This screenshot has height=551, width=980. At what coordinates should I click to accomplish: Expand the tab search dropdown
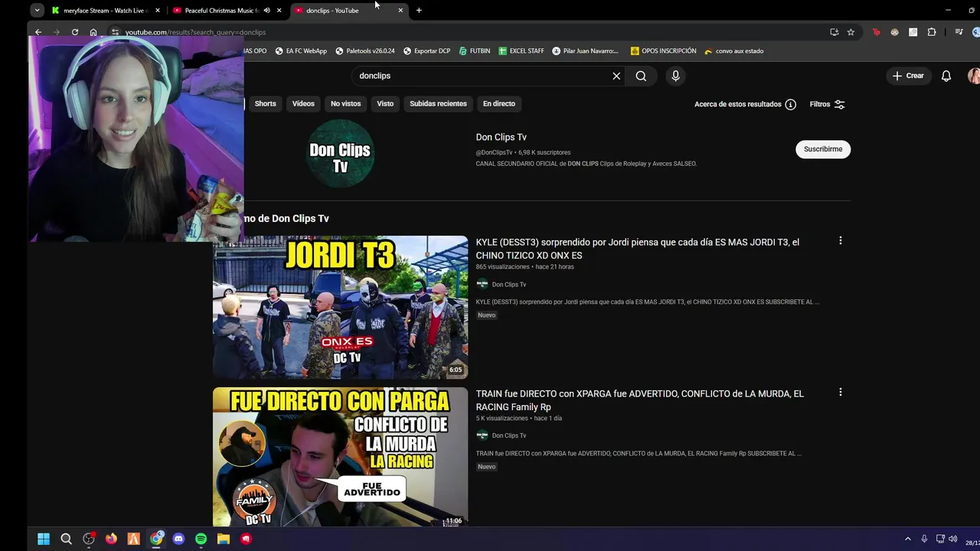[x=37, y=11]
